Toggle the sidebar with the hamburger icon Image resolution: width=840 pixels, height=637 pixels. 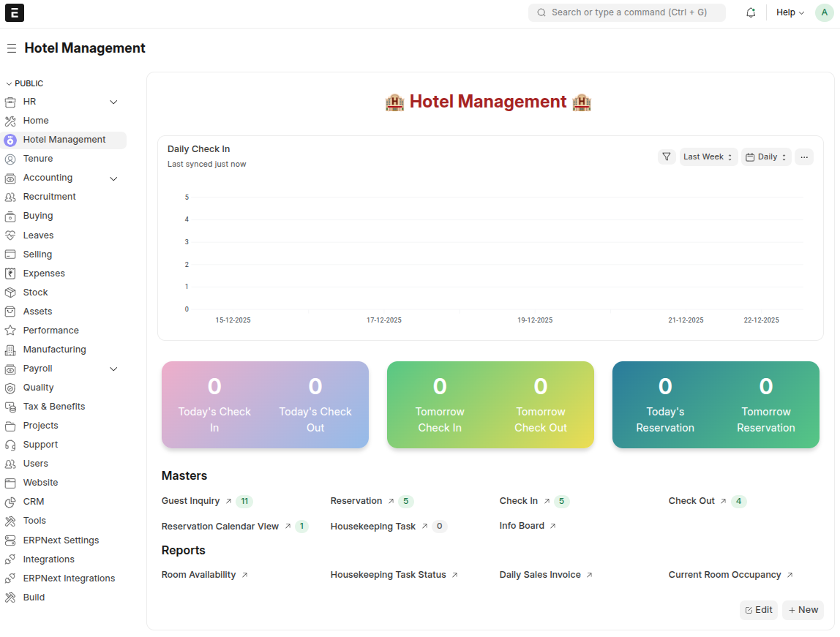(11, 48)
